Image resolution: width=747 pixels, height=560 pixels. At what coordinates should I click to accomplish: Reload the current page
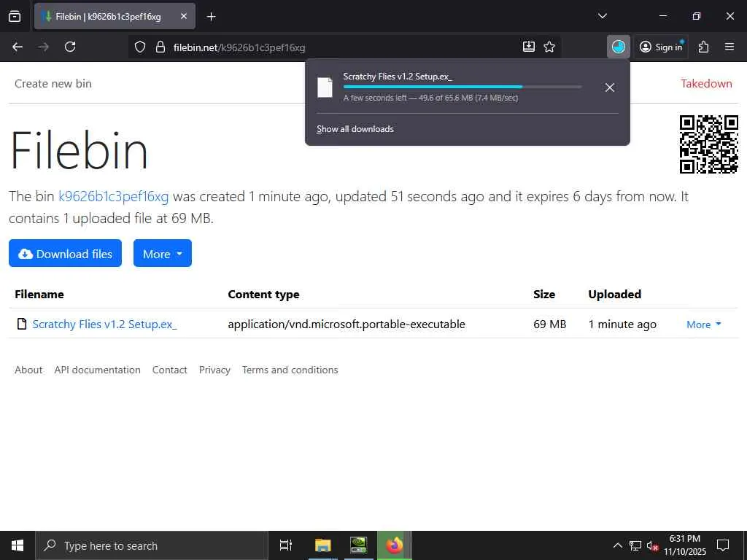tap(70, 47)
